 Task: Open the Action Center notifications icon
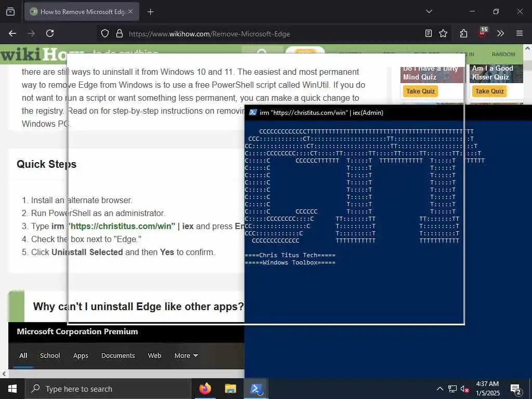tap(516, 390)
